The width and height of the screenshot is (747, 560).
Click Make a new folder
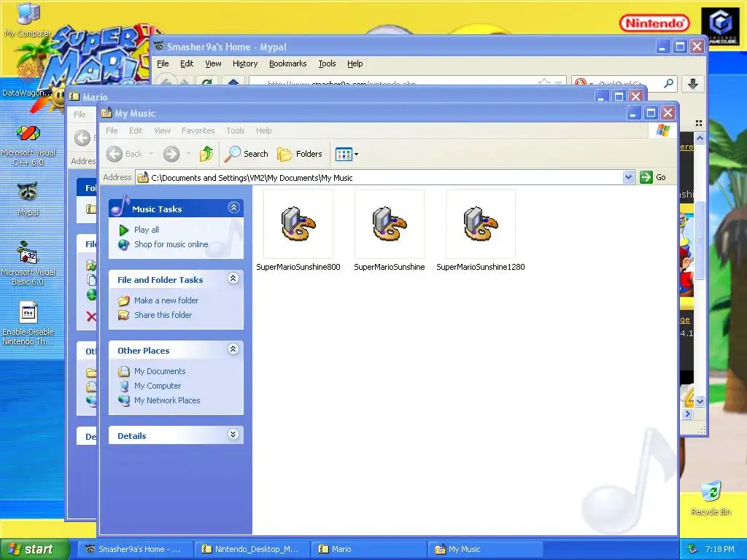point(166,300)
